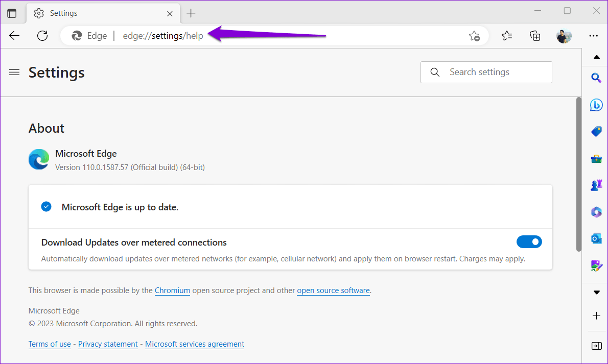
Task: Open the Settings hamburger menu
Action: [x=14, y=72]
